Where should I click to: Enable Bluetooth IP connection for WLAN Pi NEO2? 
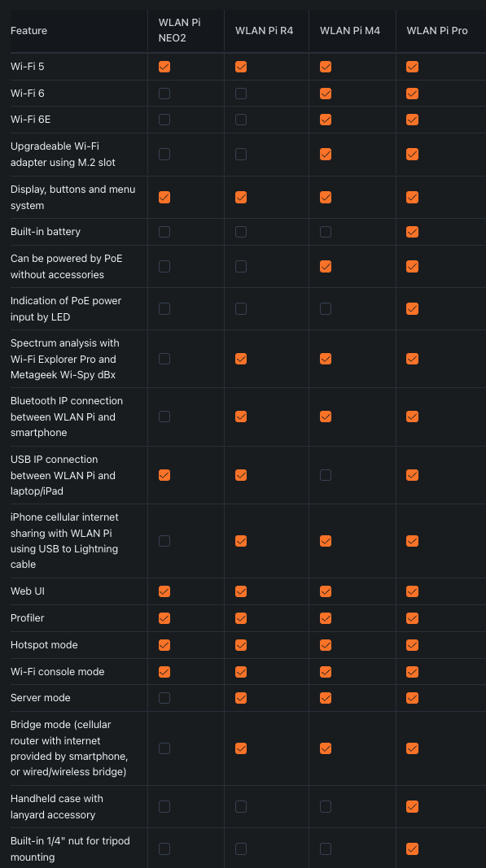point(164,417)
